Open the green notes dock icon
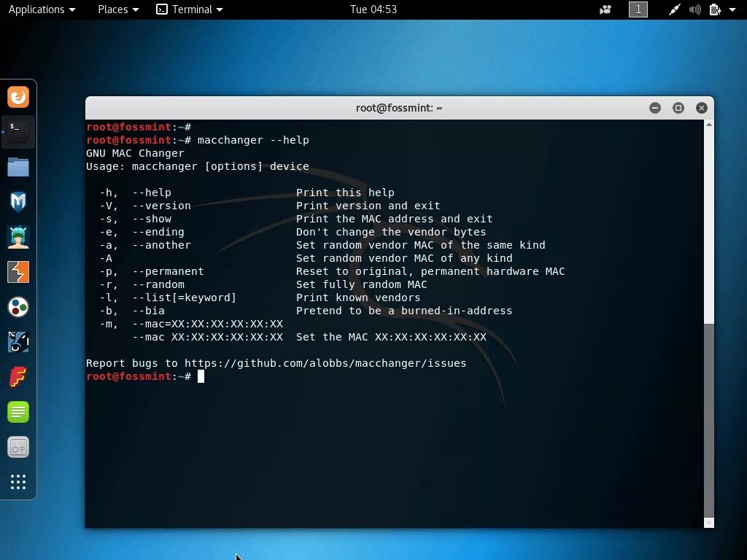The width and height of the screenshot is (747, 560). click(18, 412)
